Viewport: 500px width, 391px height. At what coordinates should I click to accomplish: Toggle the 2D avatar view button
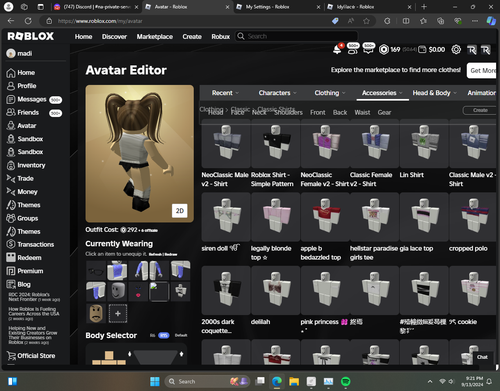[x=180, y=211]
